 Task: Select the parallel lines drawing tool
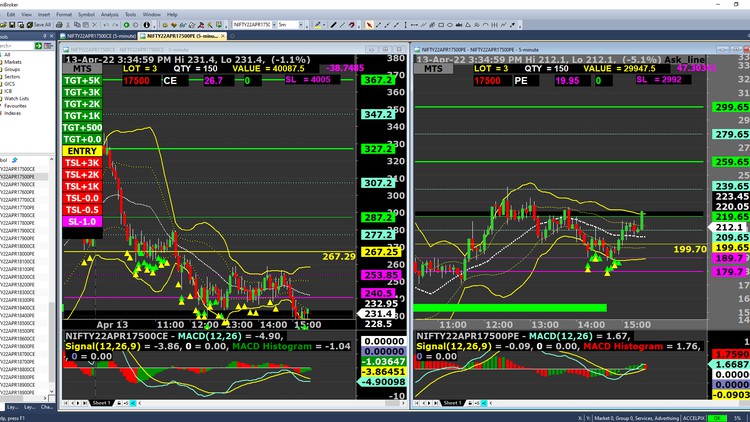pos(423,25)
